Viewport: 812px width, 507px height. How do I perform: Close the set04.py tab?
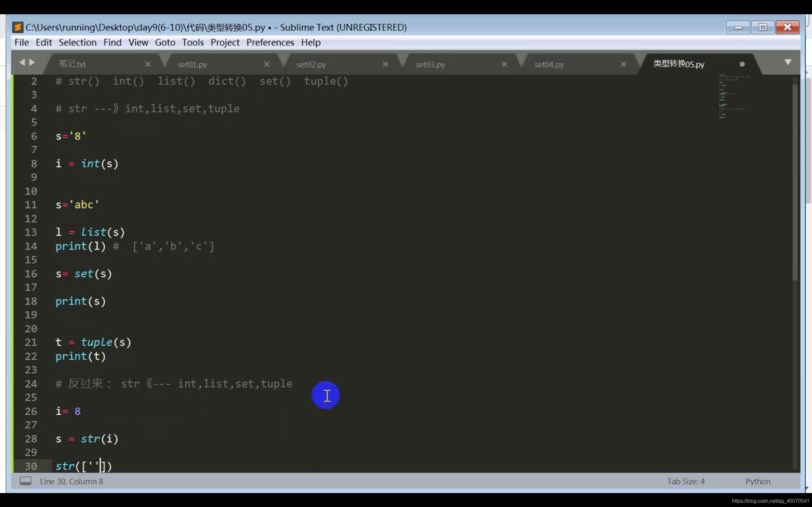[x=623, y=64]
